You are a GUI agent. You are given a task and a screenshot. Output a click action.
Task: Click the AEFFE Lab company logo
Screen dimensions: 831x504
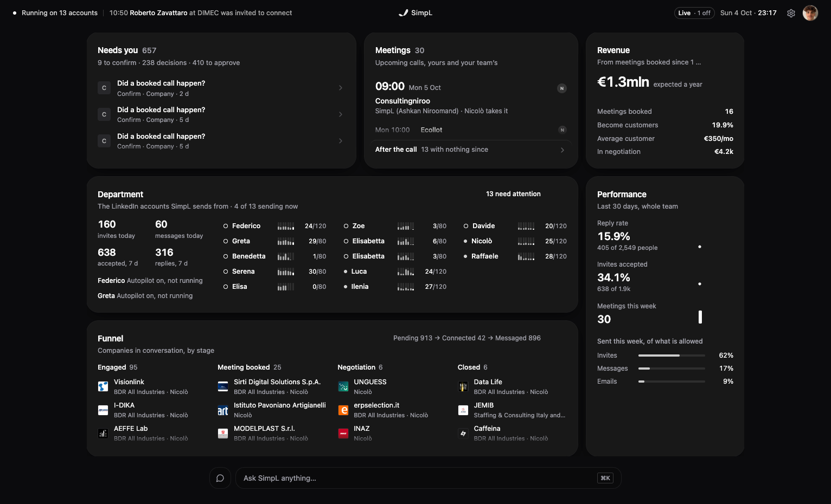103,434
